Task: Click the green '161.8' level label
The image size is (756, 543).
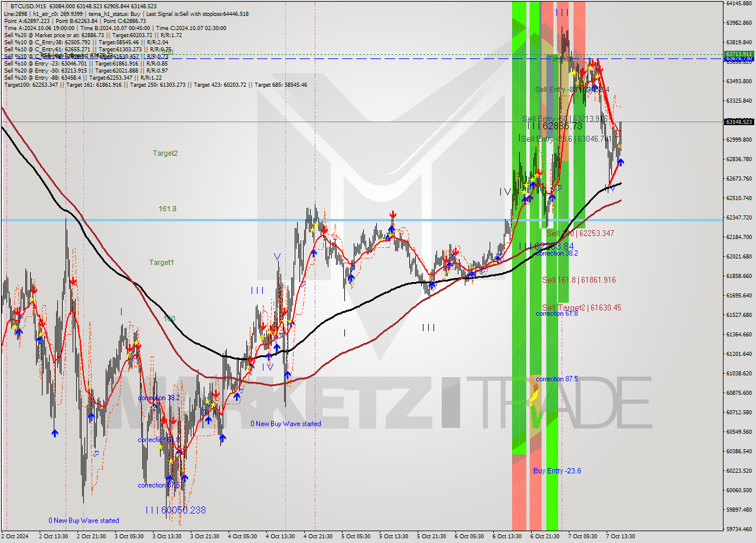Action: pos(167,209)
